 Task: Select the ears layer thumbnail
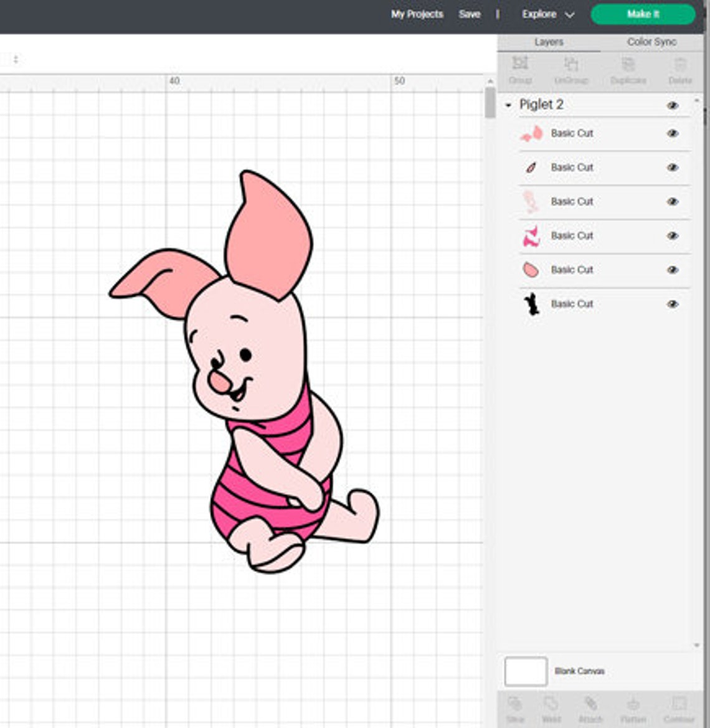pyautogui.click(x=531, y=134)
